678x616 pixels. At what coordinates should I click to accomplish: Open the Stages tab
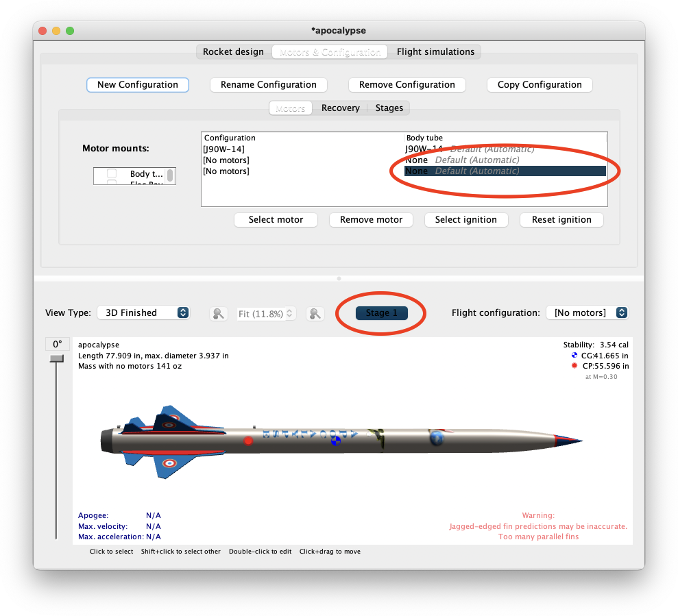tap(389, 108)
